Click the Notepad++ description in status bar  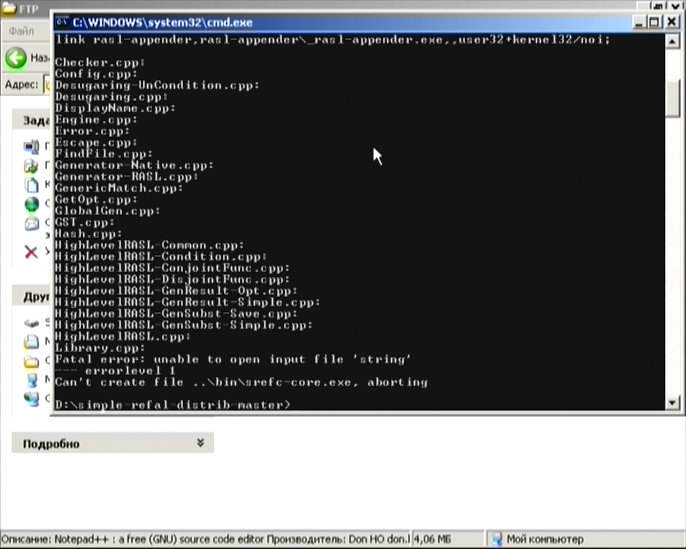point(205,539)
